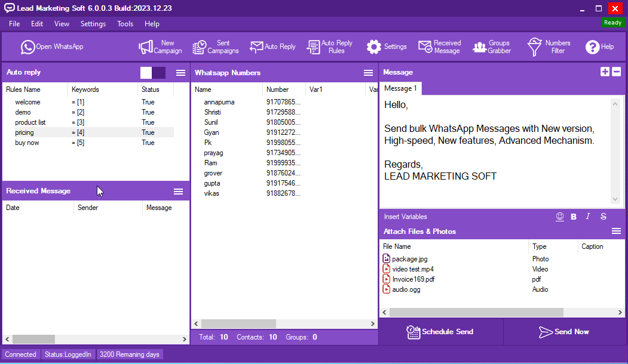Click the 3200 Remaning days status entry
This screenshot has width=628, height=364.
pos(130,354)
